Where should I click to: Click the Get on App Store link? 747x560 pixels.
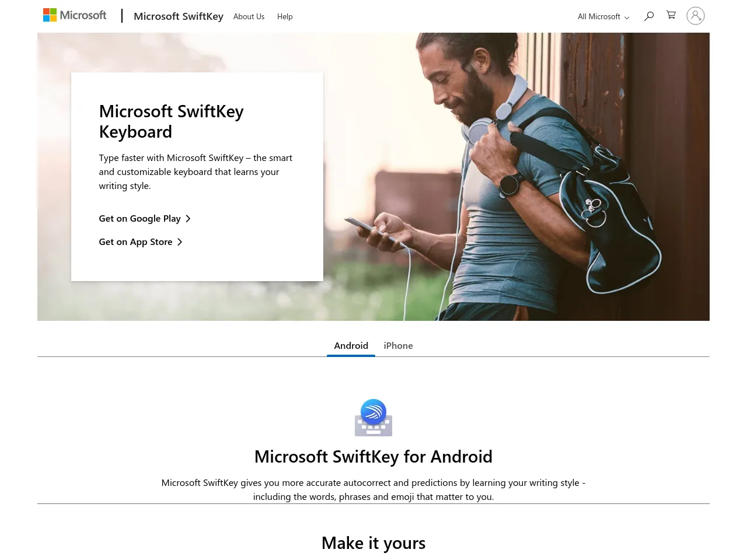click(x=135, y=242)
